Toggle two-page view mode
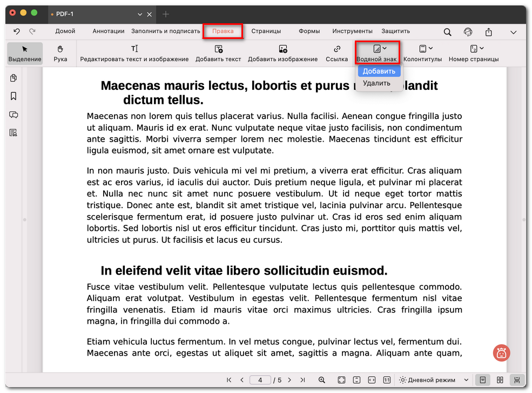This screenshot has width=532, height=393. (x=500, y=380)
